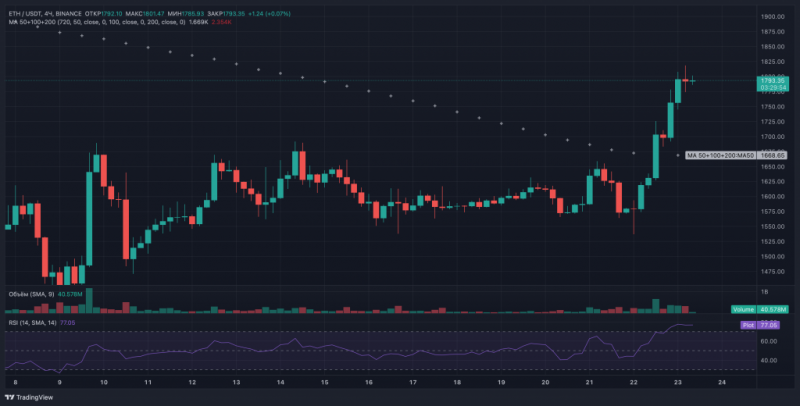Click date 22 on the time axis
The height and width of the screenshot is (406, 800).
click(634, 383)
